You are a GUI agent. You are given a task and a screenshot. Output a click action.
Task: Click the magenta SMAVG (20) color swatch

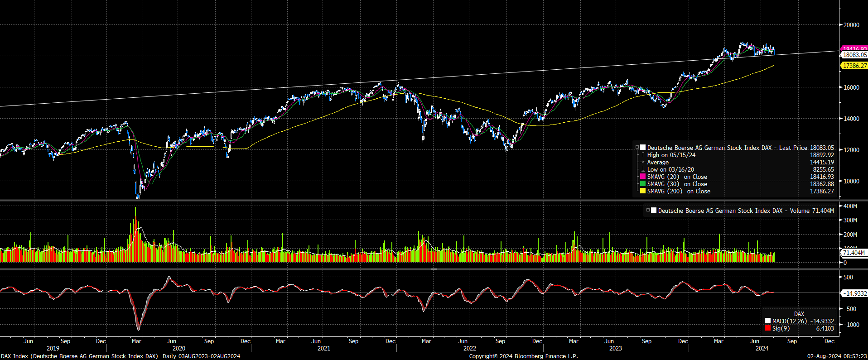[x=642, y=177]
